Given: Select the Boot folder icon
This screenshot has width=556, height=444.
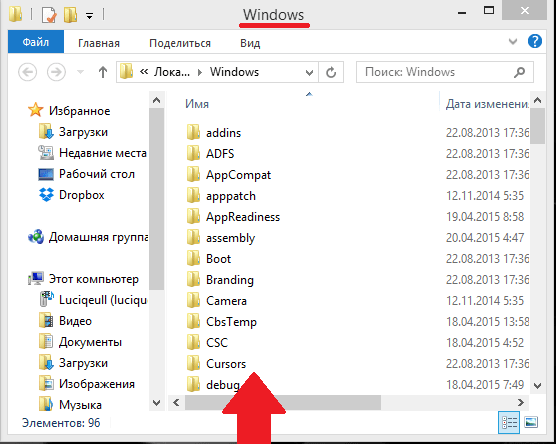Looking at the screenshot, I should point(193,258).
